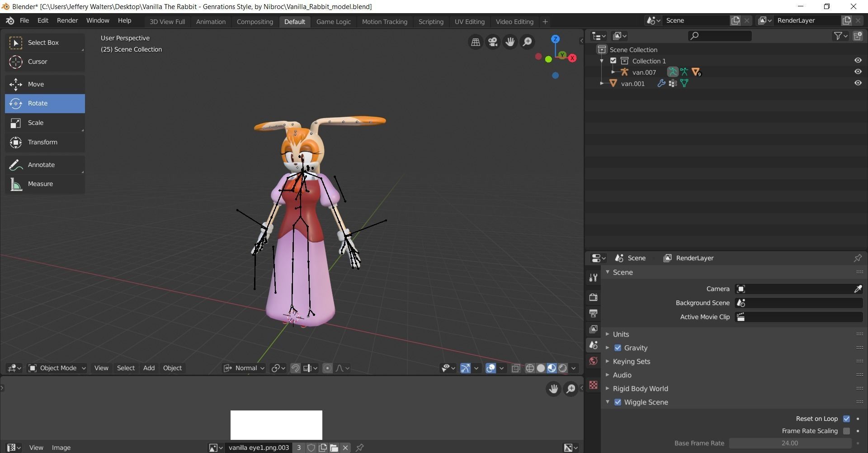The width and height of the screenshot is (868, 453).
Task: Open the Texture properties tab
Action: click(593, 385)
